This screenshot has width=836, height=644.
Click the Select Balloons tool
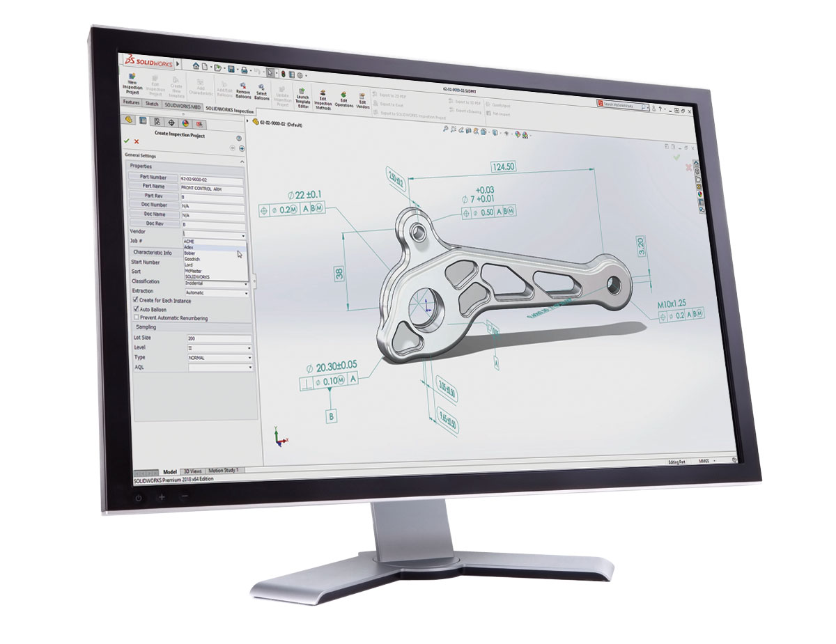tap(262, 93)
